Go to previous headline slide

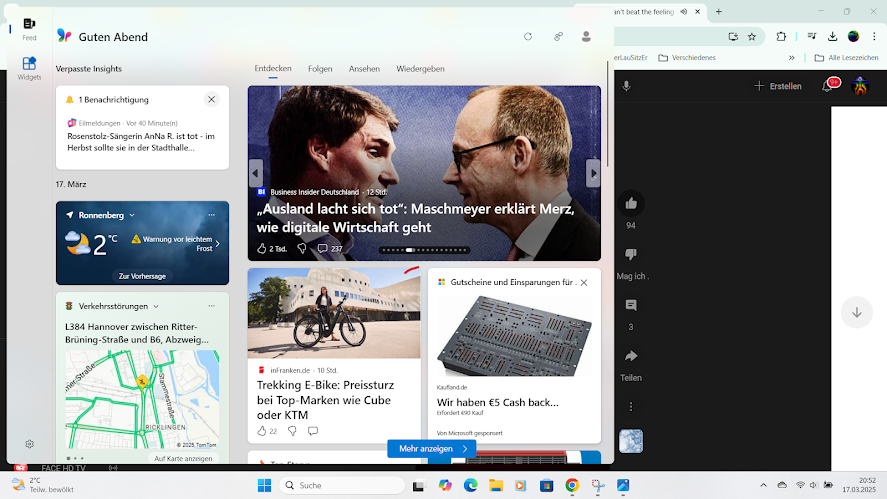coord(255,173)
